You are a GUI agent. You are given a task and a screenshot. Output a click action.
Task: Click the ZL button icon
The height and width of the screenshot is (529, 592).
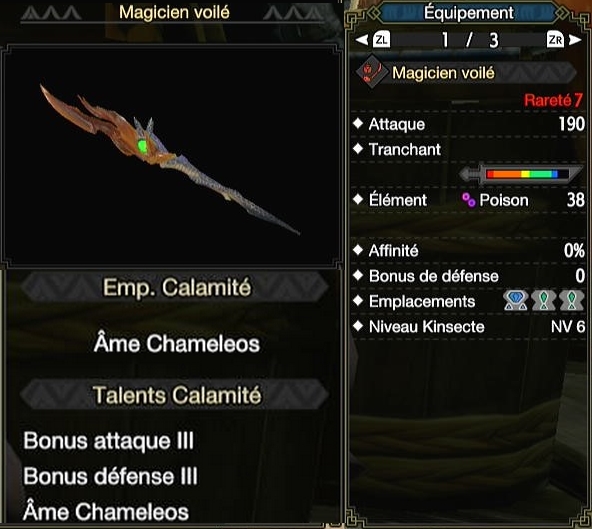point(381,40)
